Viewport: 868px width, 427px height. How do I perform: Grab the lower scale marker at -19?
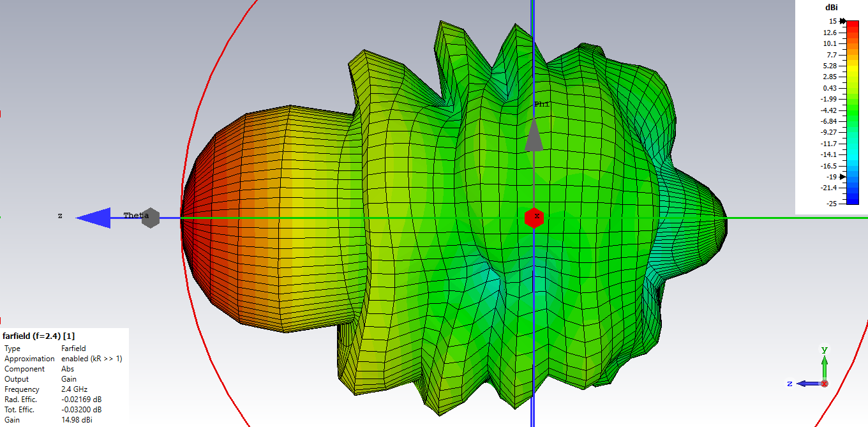pyautogui.click(x=842, y=177)
